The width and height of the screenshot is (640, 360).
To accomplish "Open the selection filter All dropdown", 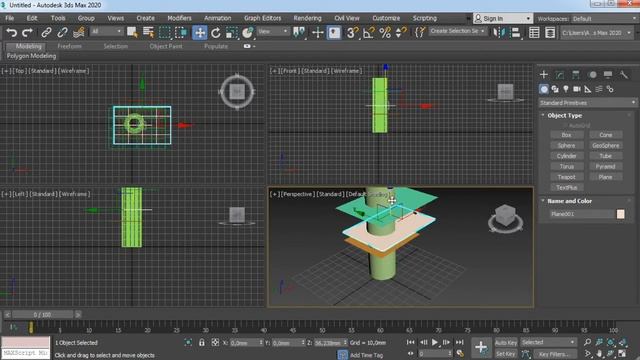I will pyautogui.click(x=107, y=31).
